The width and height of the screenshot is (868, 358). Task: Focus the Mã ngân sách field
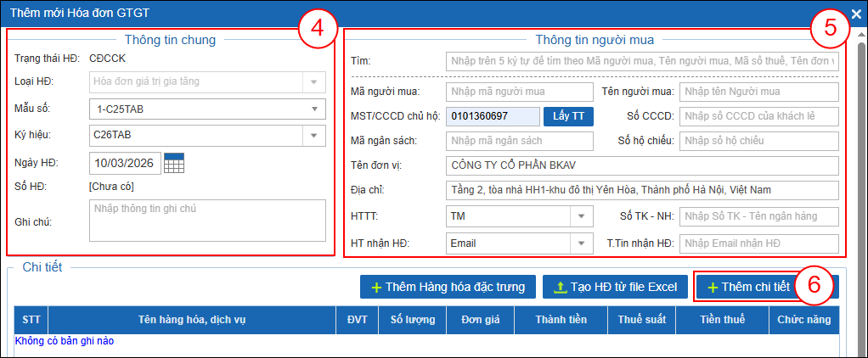tap(518, 141)
